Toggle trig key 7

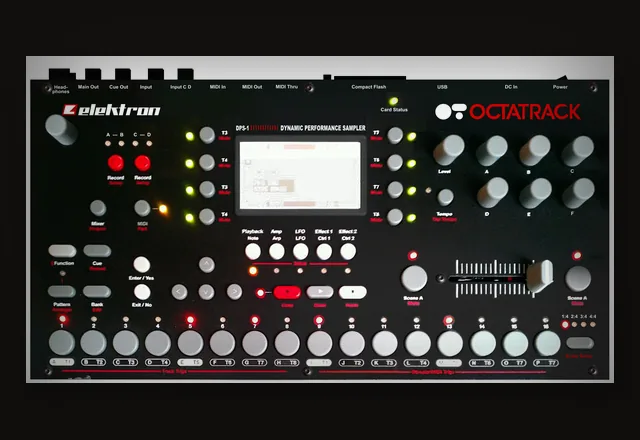click(x=255, y=343)
